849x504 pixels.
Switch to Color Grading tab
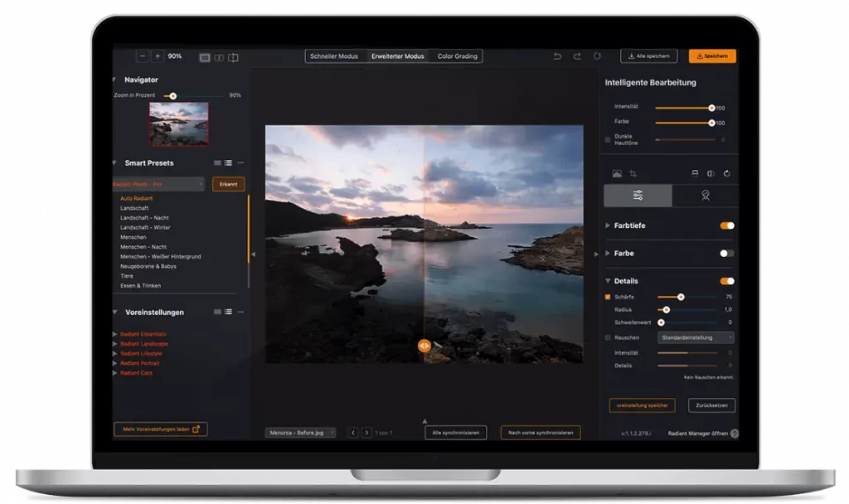pos(458,56)
